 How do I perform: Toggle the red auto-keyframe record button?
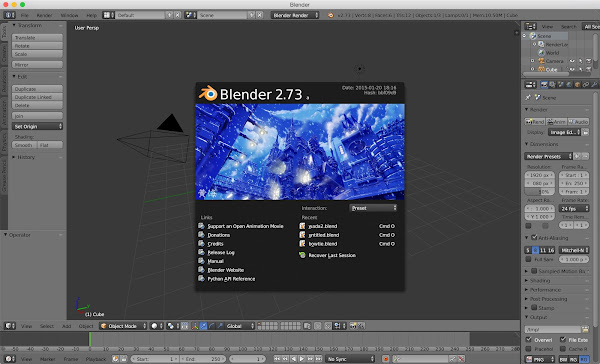click(x=386, y=359)
